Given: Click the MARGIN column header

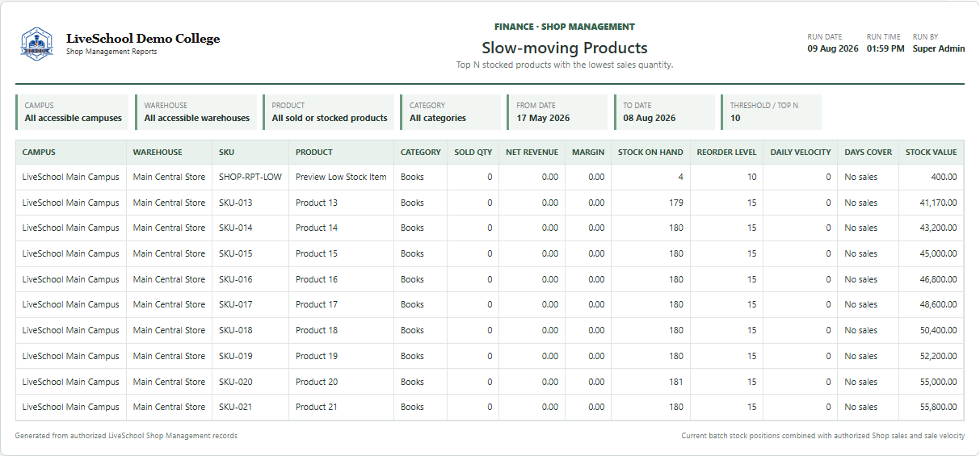Looking at the screenshot, I should pyautogui.click(x=588, y=152).
